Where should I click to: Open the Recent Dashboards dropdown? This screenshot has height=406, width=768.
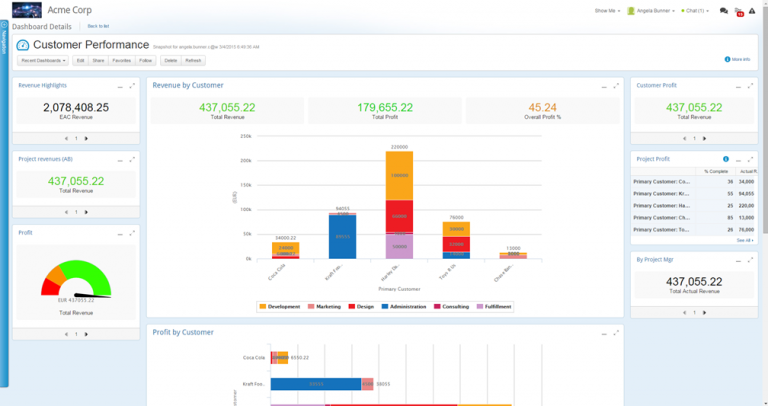click(44, 60)
